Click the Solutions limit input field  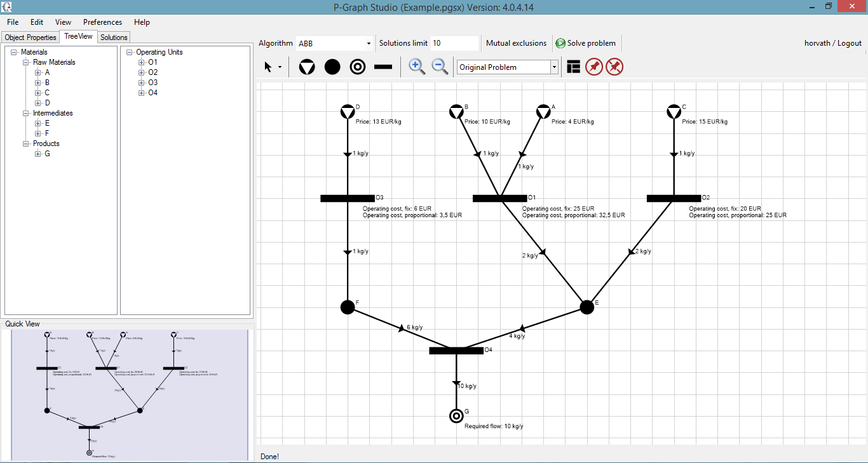[454, 43]
